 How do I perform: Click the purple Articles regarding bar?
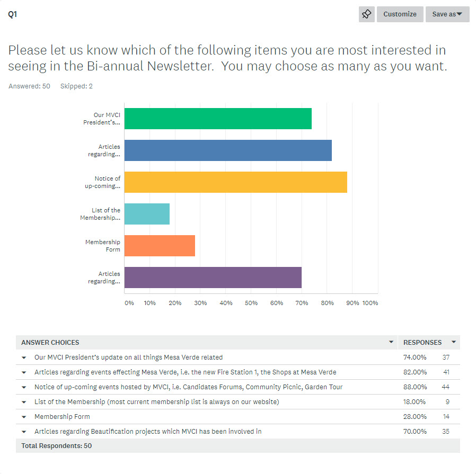pyautogui.click(x=213, y=278)
